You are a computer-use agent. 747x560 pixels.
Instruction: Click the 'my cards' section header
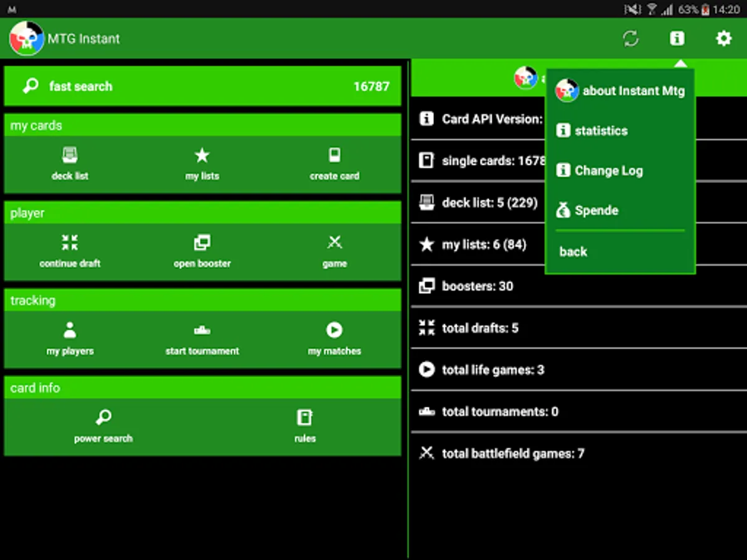202,125
